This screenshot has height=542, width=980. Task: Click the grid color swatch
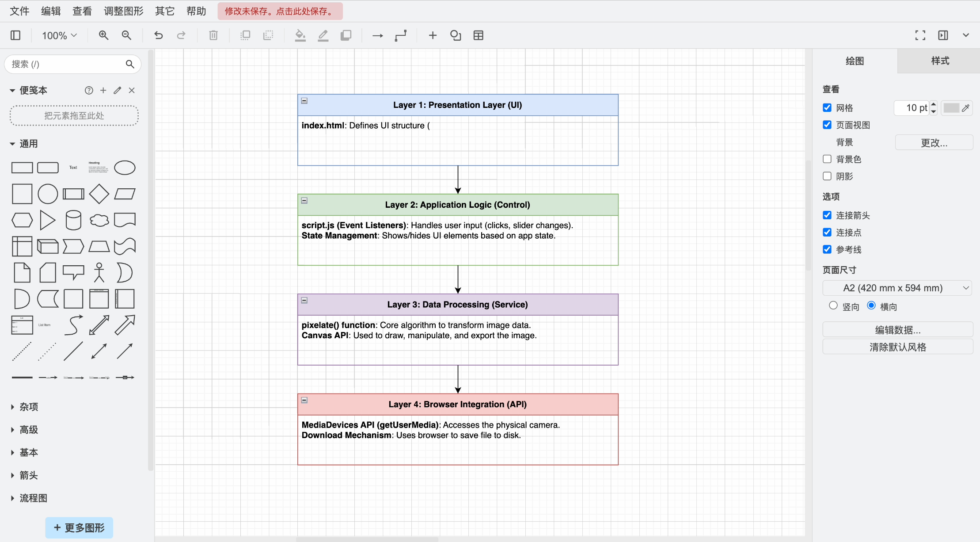(x=951, y=108)
